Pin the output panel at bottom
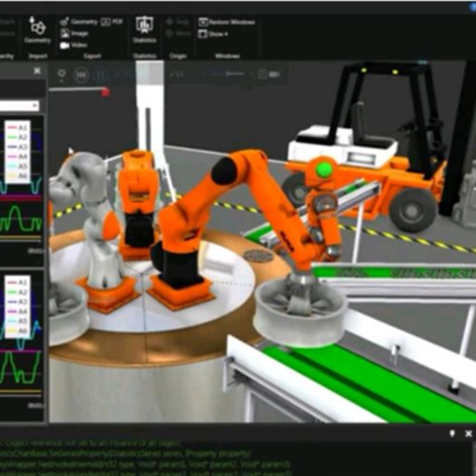 (452, 433)
